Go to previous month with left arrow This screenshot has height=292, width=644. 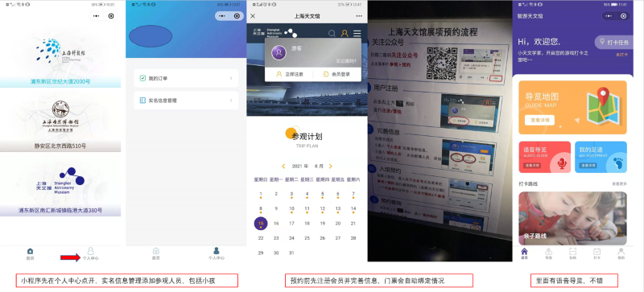(x=283, y=167)
